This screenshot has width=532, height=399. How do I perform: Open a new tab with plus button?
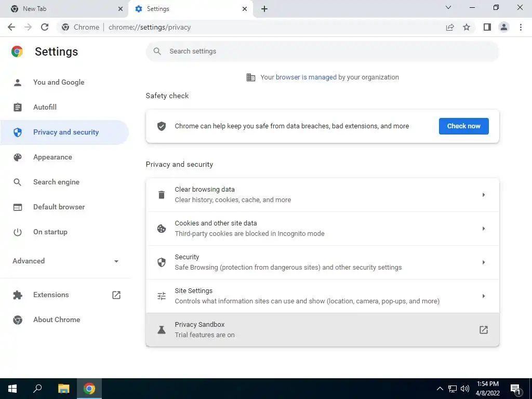[264, 9]
